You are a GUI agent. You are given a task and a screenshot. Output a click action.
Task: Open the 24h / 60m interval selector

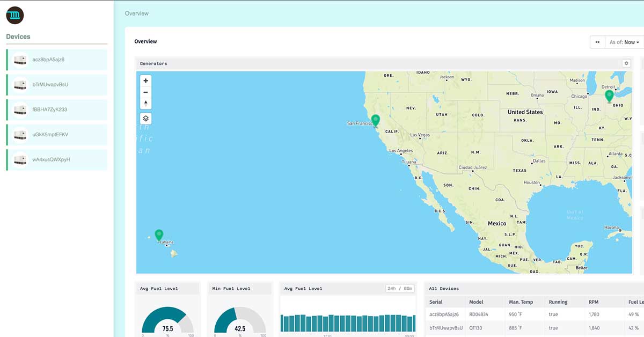(x=399, y=288)
